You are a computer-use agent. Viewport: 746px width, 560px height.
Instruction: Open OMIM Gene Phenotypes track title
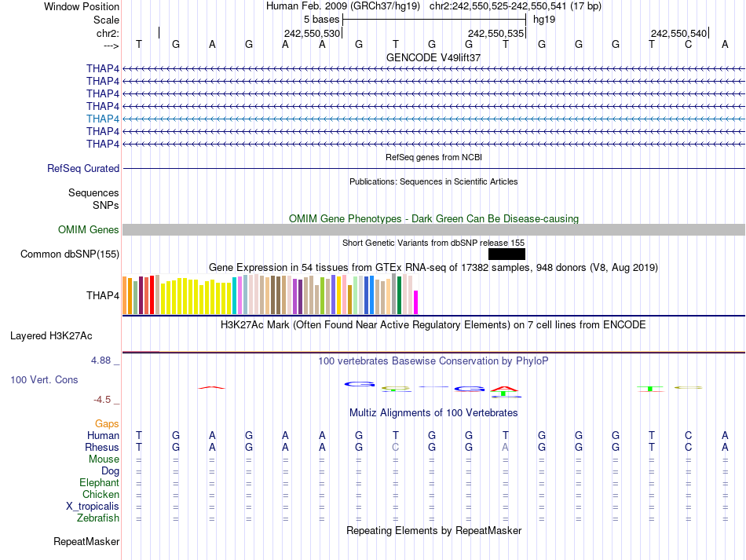pyautogui.click(x=433, y=219)
